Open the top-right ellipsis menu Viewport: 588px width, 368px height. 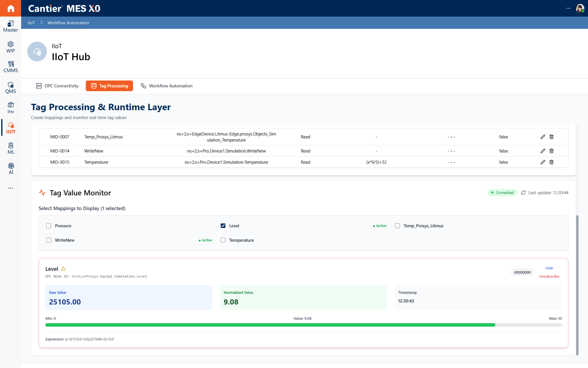tap(568, 8)
